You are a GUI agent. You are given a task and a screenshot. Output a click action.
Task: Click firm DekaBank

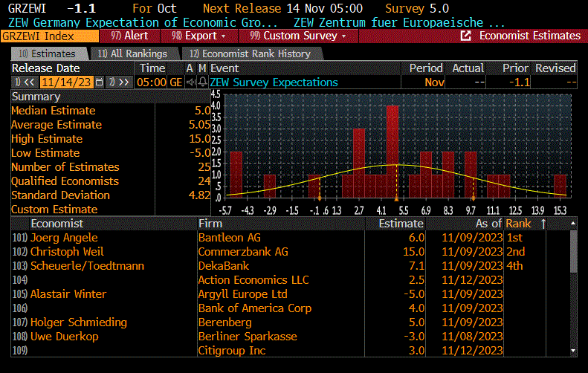point(224,266)
